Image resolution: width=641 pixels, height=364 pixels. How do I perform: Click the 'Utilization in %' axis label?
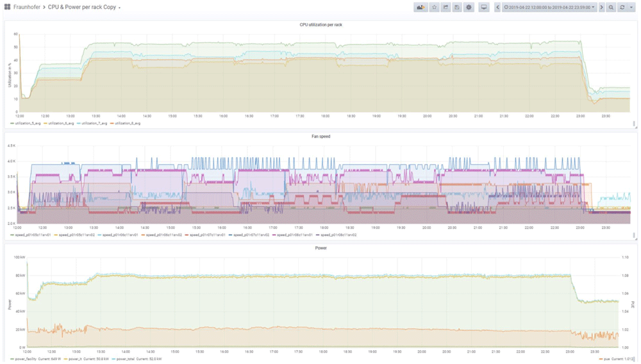tap(10, 75)
